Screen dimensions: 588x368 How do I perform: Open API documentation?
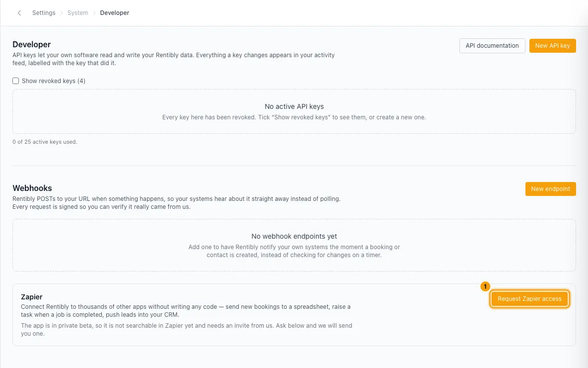(492, 46)
